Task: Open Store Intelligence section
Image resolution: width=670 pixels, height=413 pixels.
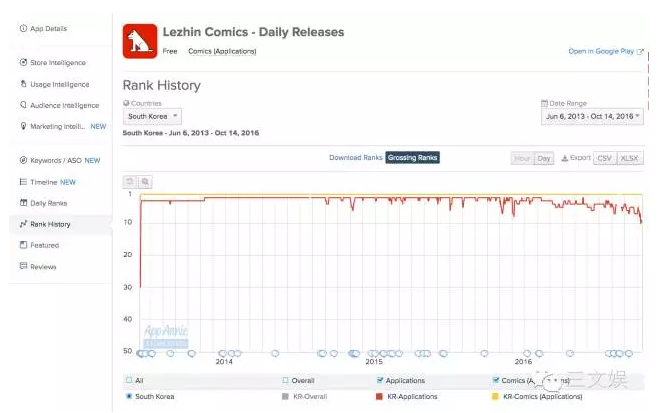Action: tap(58, 62)
